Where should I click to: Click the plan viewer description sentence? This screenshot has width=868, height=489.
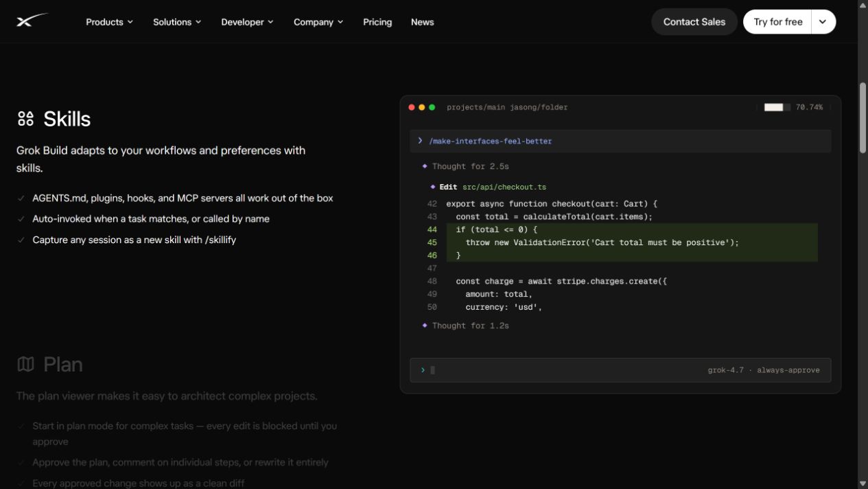[x=167, y=396]
